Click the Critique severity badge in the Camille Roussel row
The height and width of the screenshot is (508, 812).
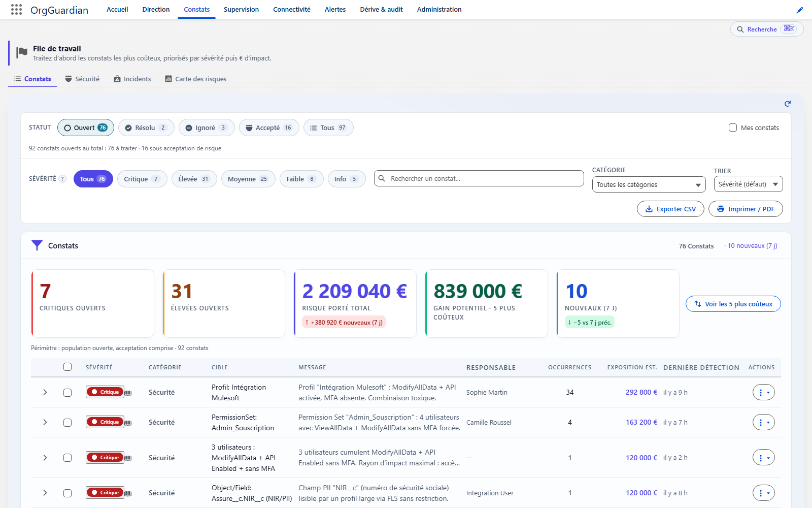tap(105, 422)
